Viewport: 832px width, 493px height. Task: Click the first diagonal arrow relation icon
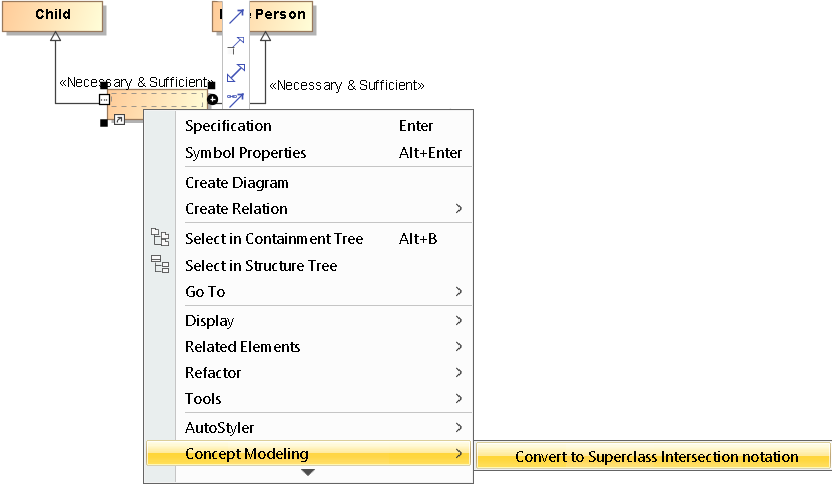(x=236, y=16)
